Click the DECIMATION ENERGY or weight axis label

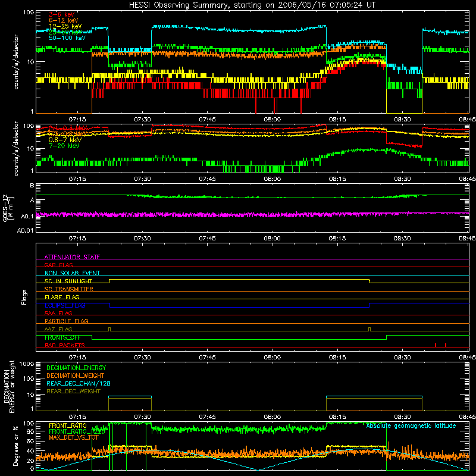click(x=9, y=386)
